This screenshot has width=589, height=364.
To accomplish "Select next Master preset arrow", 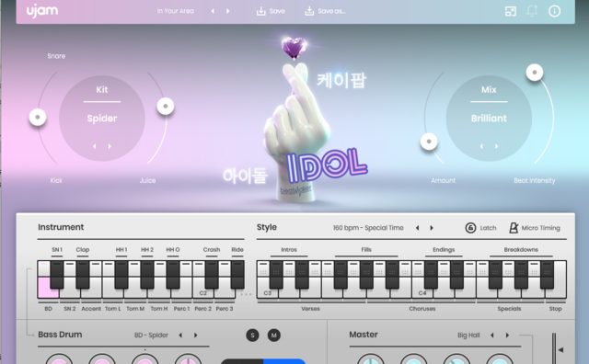I will 507,336.
